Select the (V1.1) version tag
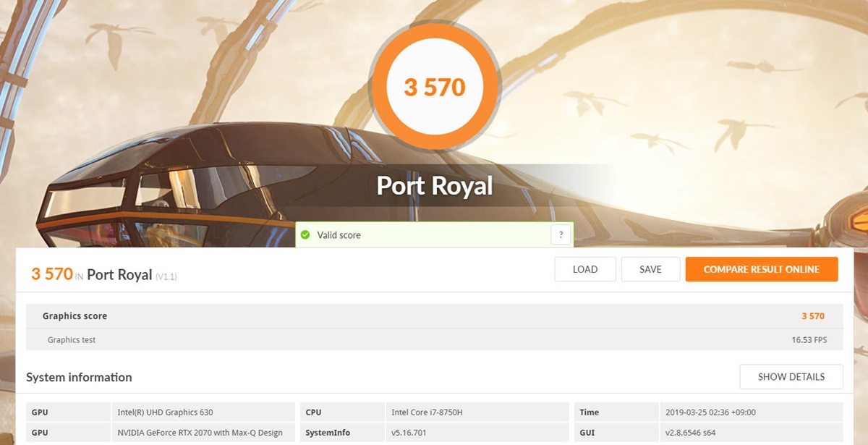868x445 pixels. [166, 276]
